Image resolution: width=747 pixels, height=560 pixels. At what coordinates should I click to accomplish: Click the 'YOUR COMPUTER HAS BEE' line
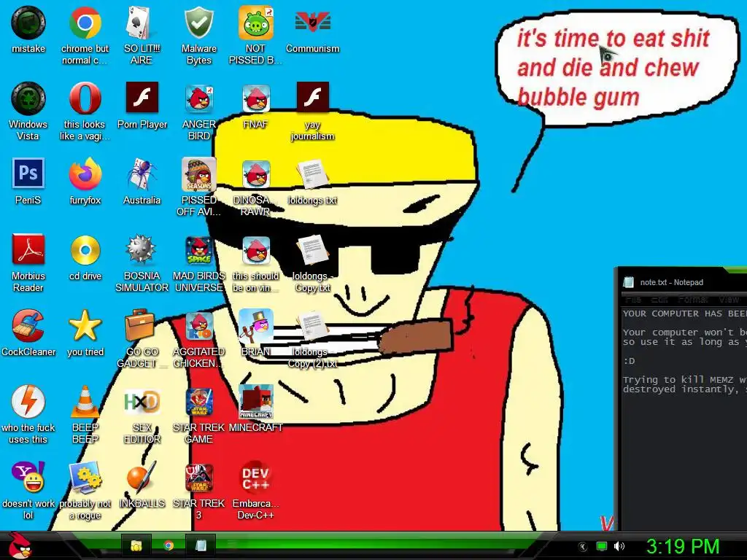coord(684,314)
